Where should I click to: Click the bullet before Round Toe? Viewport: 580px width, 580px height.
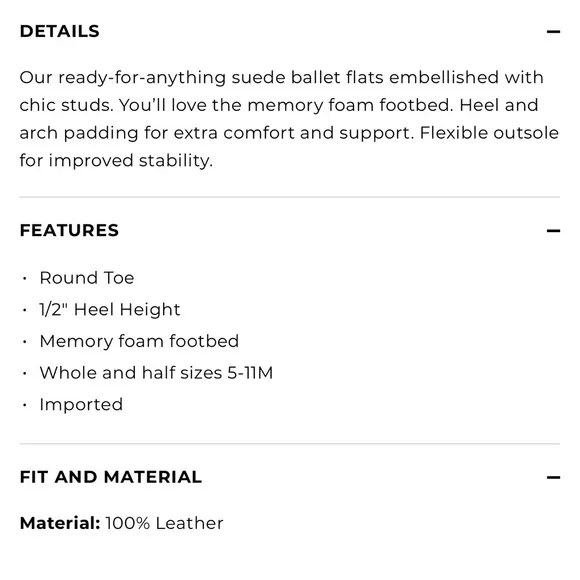[x=25, y=279]
